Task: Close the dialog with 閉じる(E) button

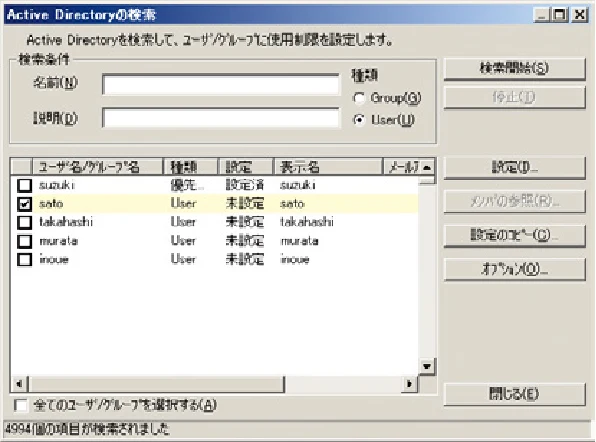Action: tap(514, 394)
